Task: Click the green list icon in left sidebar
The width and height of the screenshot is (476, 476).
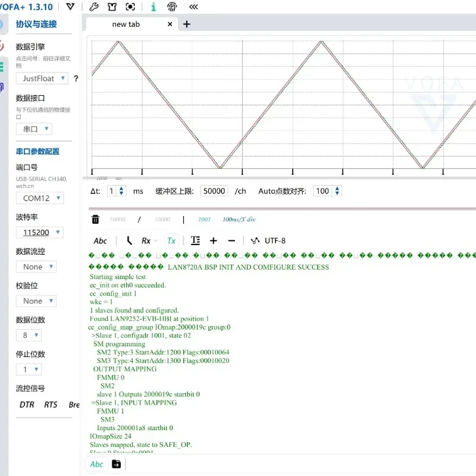Action: click(x=2, y=67)
